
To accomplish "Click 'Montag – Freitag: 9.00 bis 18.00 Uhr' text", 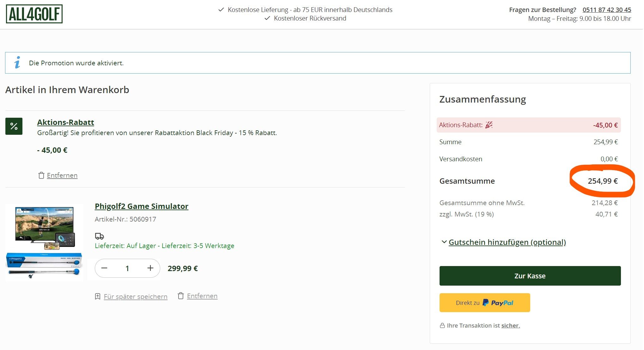I will pos(580,19).
